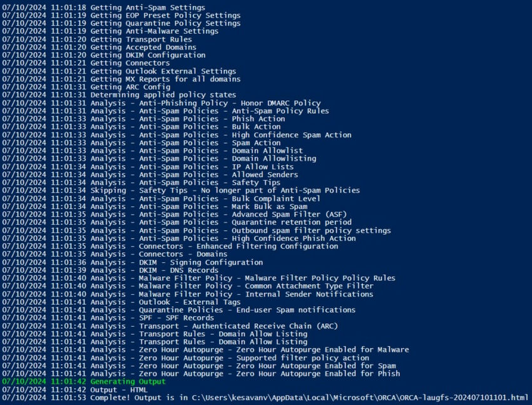Viewport: 532px width, 405px height.
Task: Click the 'Getting Anti-Spam Settings' log line
Action: pos(147,8)
